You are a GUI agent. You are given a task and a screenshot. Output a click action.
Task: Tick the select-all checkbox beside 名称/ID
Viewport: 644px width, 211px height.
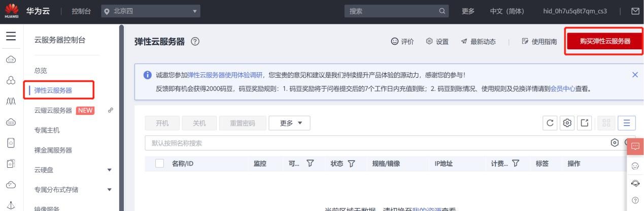pos(159,163)
